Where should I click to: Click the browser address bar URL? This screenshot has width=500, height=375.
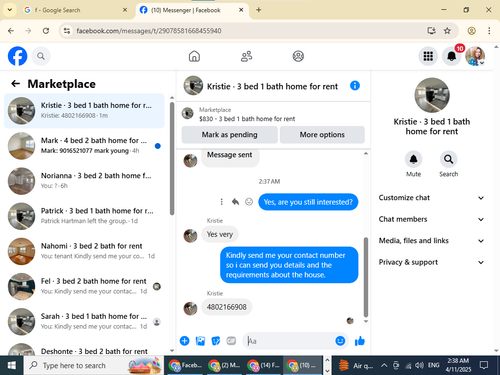[149, 31]
